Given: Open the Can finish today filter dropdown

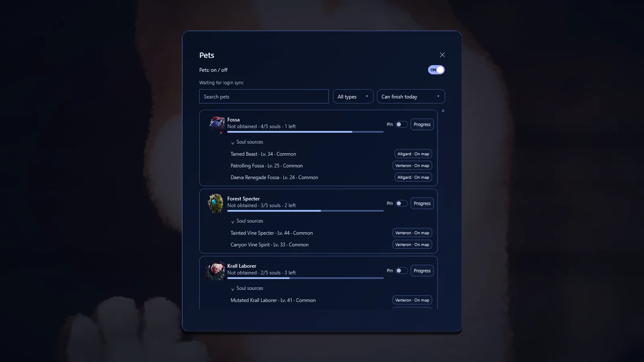Looking at the screenshot, I should 411,97.
